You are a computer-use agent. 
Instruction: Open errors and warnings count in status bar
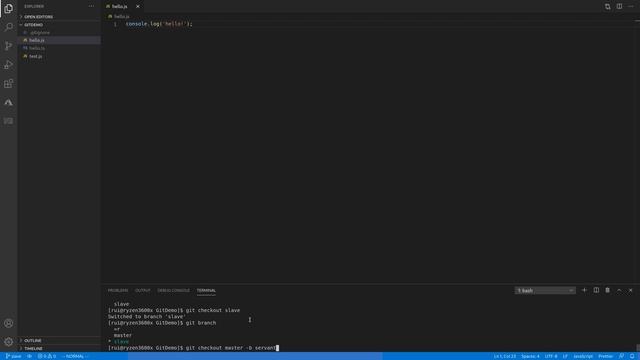click(47, 356)
